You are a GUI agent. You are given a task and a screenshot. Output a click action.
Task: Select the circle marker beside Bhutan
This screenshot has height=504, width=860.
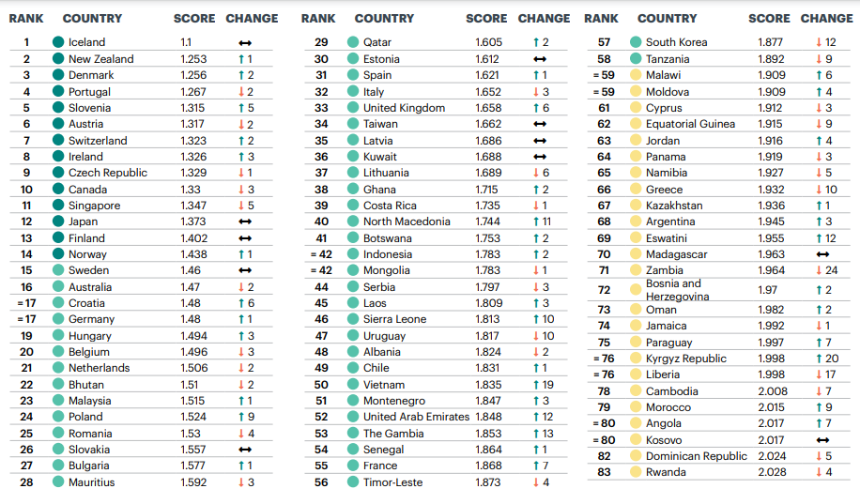point(58,384)
